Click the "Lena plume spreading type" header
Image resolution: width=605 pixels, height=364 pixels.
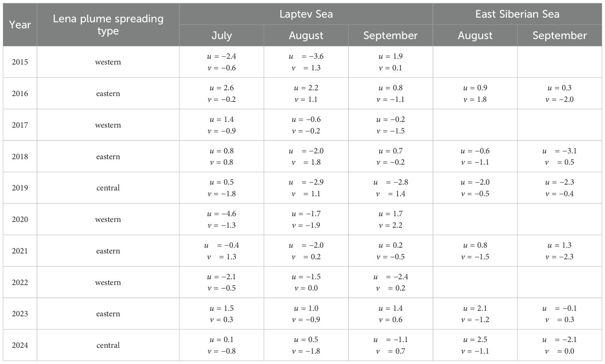click(x=108, y=25)
